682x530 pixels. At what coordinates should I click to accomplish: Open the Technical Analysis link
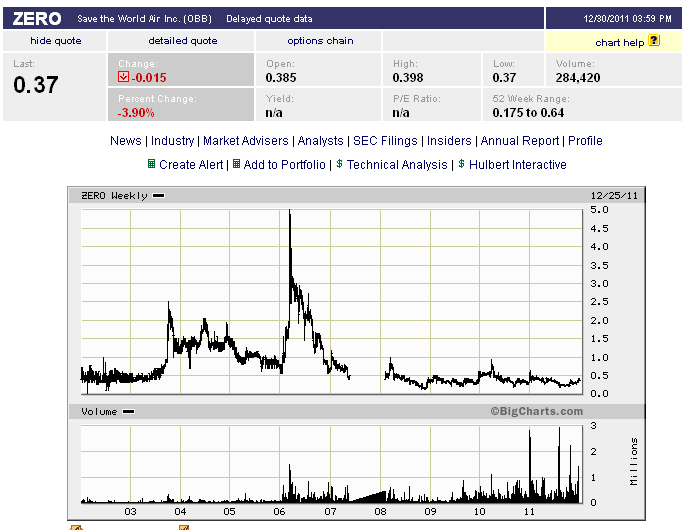click(397, 165)
